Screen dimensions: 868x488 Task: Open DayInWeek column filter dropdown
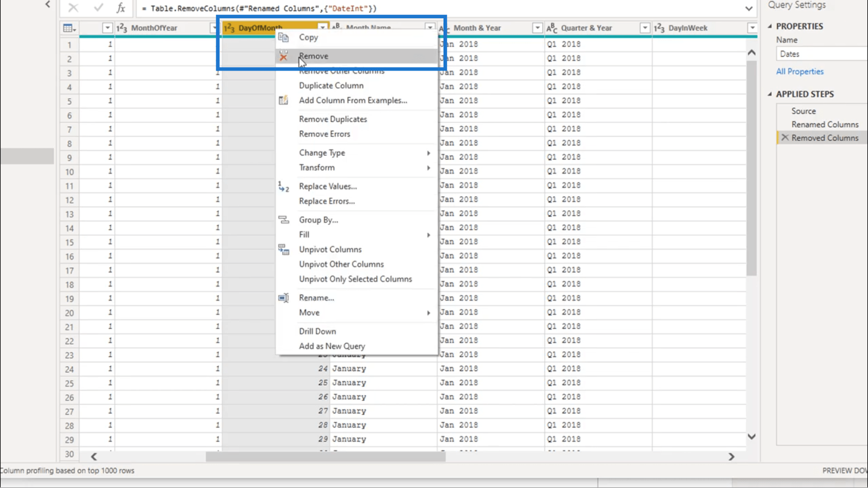tap(752, 28)
